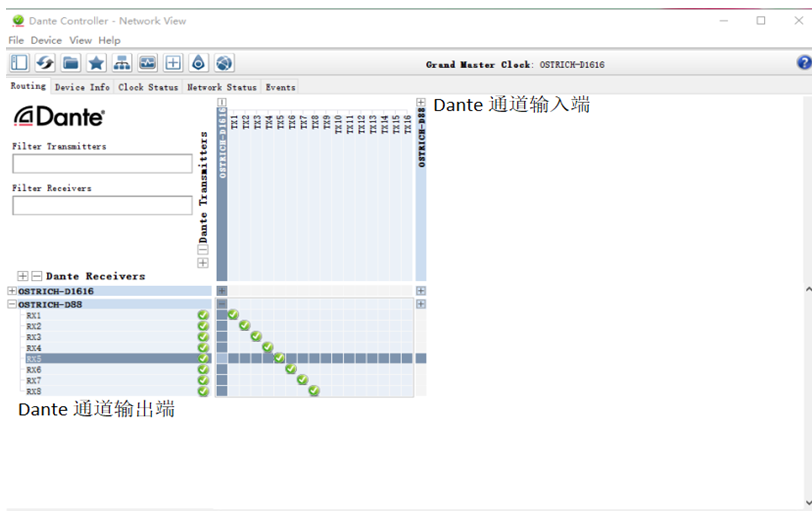Open the clock status monitor waveform icon
The width and height of the screenshot is (812, 511).
tap(148, 63)
